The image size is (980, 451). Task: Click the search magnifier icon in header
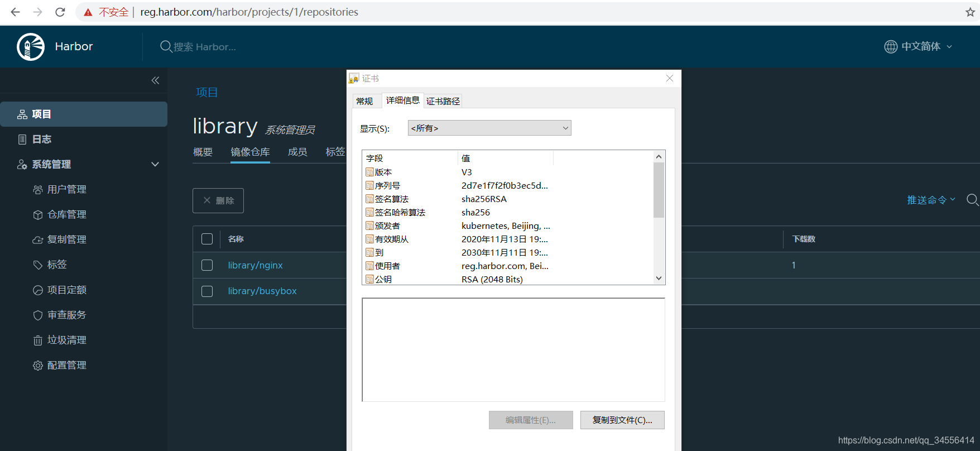(x=166, y=46)
